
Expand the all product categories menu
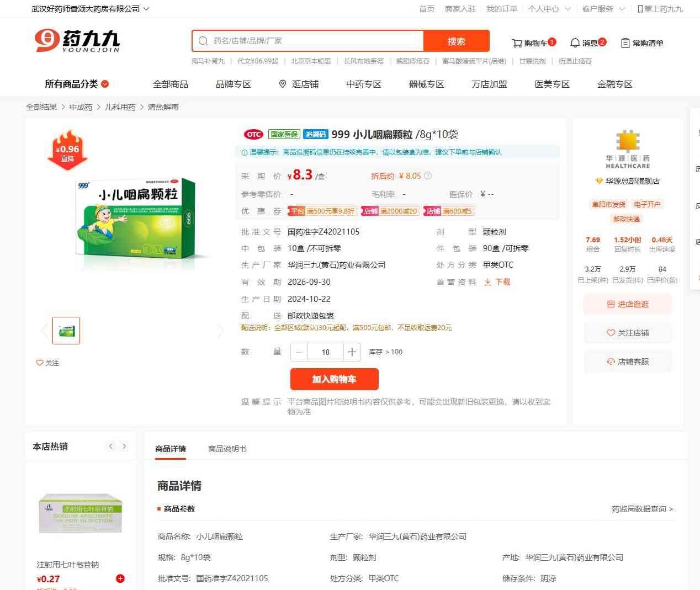click(77, 84)
